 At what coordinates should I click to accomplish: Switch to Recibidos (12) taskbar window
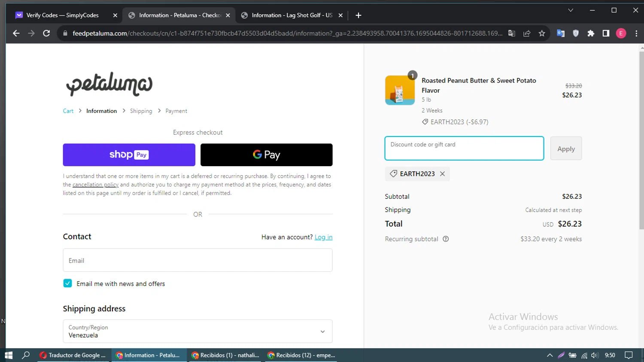coord(301,355)
